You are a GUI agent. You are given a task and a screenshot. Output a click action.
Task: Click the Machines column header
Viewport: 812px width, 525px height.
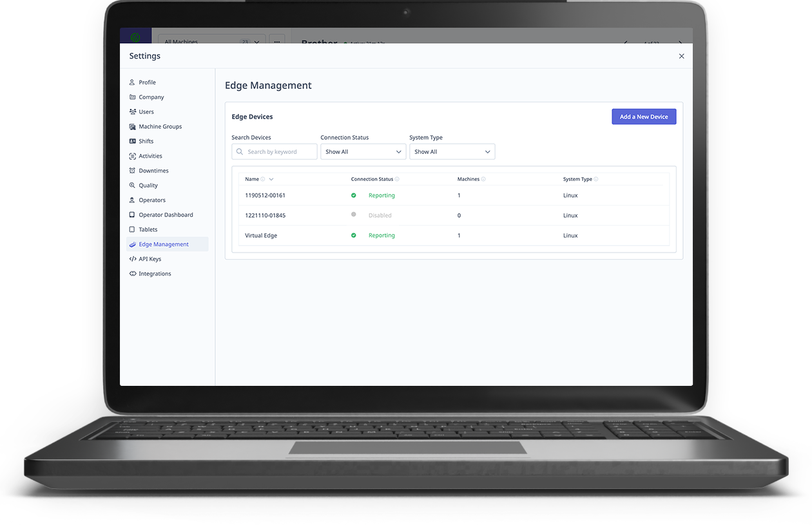(x=469, y=179)
